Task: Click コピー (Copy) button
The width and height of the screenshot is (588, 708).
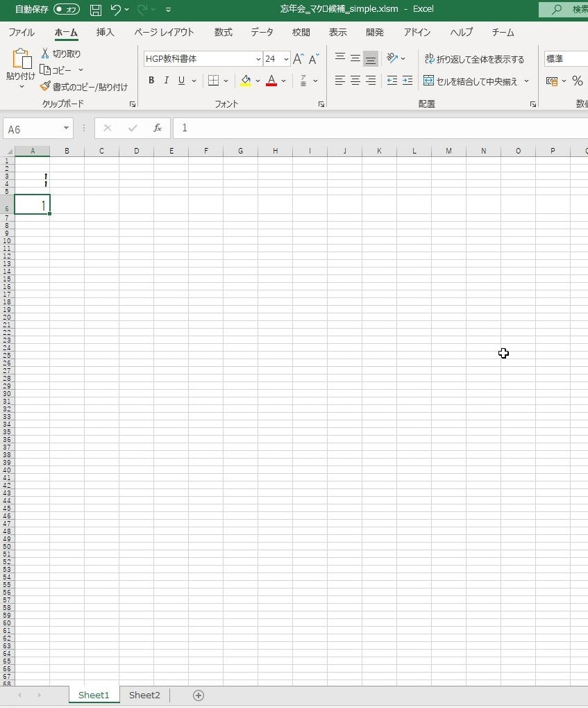Action: 56,70
